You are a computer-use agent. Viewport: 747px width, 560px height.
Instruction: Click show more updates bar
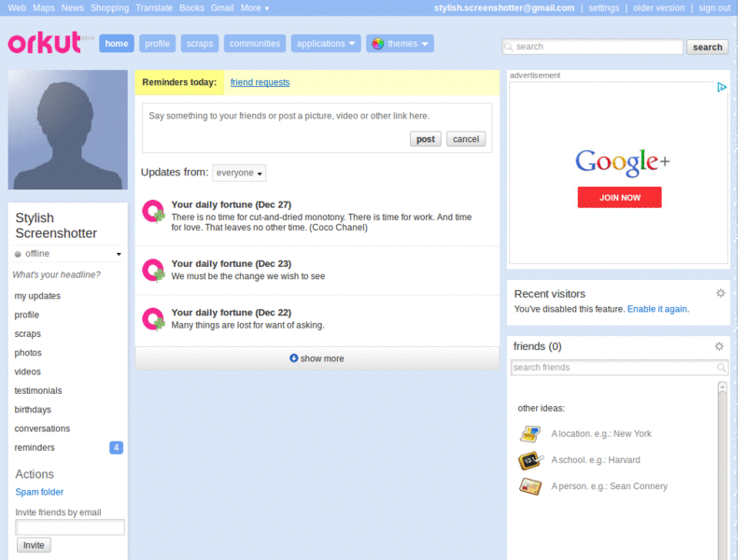[x=317, y=358]
